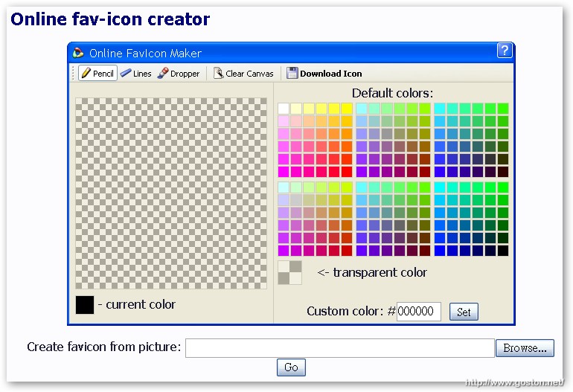Focus the Create favicon from picture field
573x392 pixels.
(x=340, y=348)
